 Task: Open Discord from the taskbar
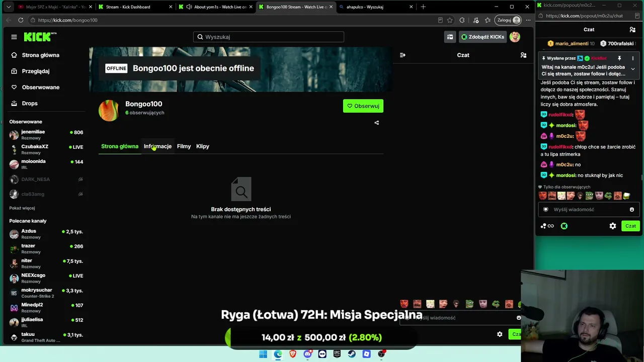(307, 354)
